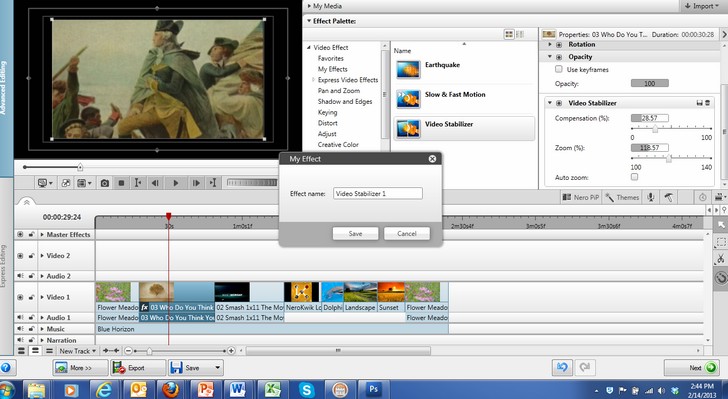728x399 pixels.
Task: Select the marquee selection tool
Action: [x=721, y=242]
